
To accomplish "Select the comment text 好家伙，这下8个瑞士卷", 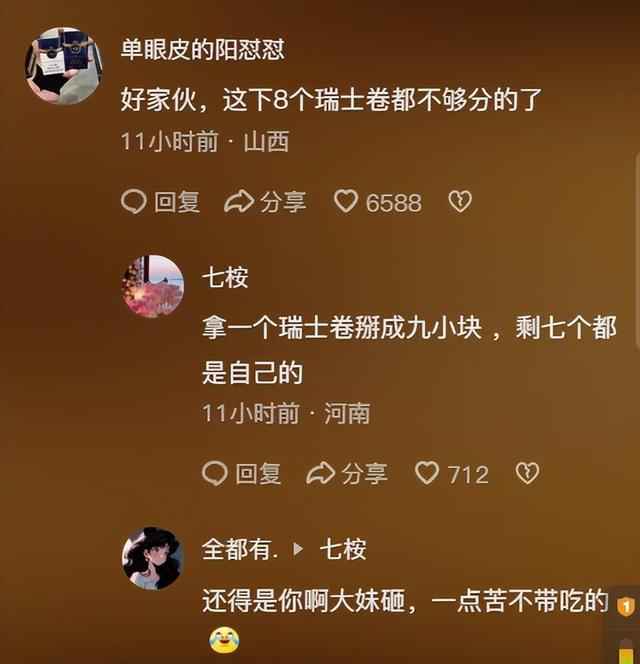I will tap(247, 100).
